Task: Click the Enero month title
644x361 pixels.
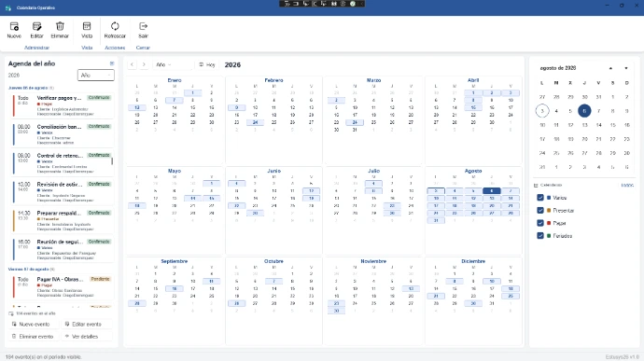Action: pyautogui.click(x=175, y=80)
